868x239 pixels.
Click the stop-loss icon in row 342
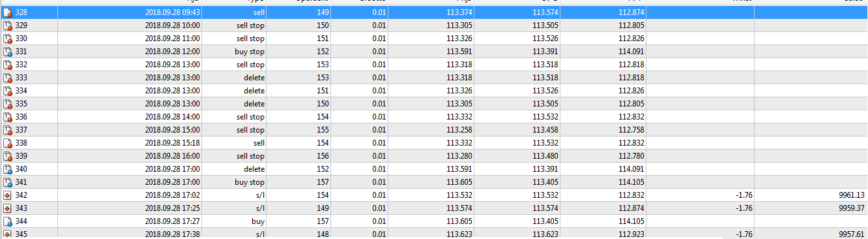coord(8,195)
